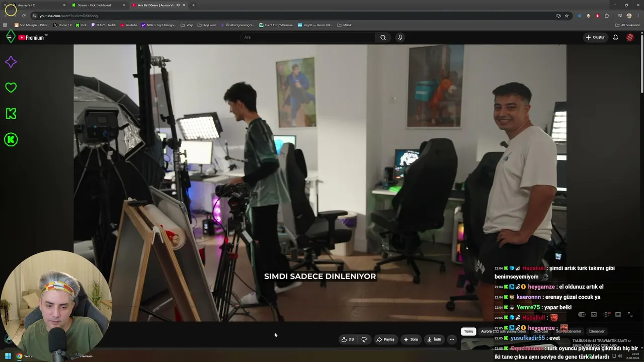Click the video player frame

[x=320, y=183]
